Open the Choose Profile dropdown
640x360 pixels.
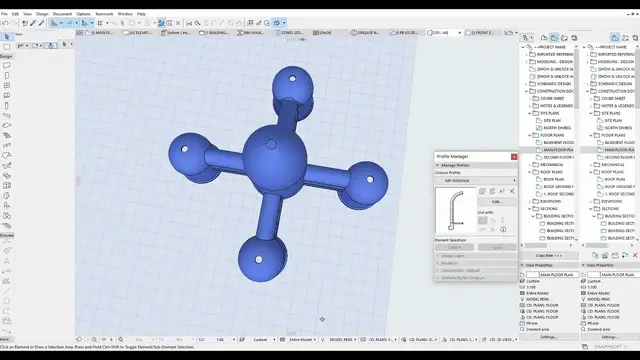(476, 180)
